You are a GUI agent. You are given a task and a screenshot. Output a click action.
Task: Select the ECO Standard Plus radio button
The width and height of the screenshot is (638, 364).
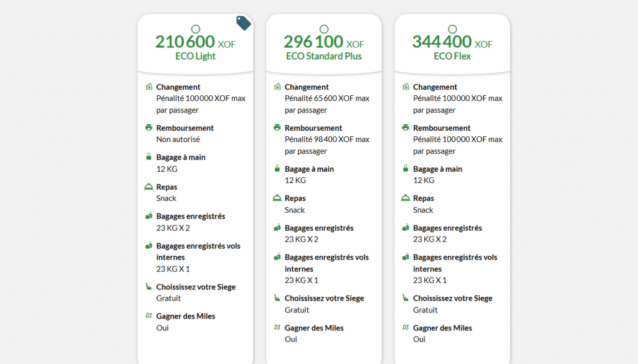pyautogui.click(x=324, y=29)
